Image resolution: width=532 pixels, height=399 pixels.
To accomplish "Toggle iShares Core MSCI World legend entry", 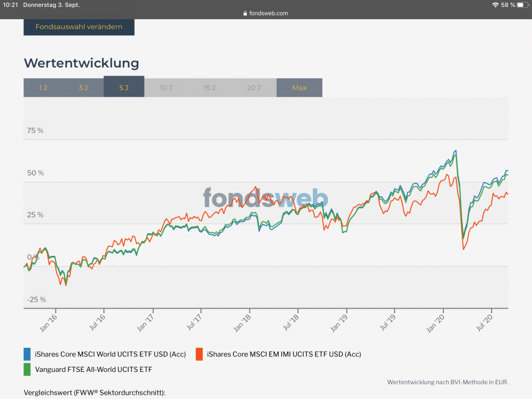I will [109, 354].
